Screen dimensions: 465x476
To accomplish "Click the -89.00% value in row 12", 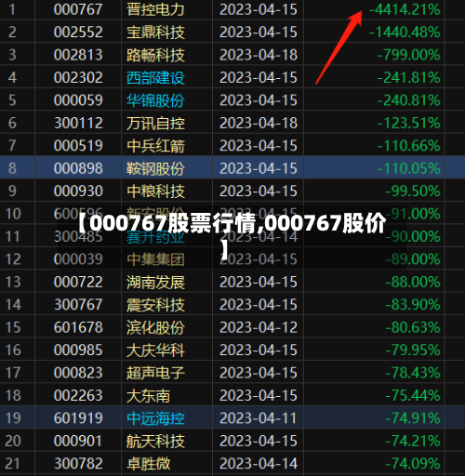I will pos(413,259).
